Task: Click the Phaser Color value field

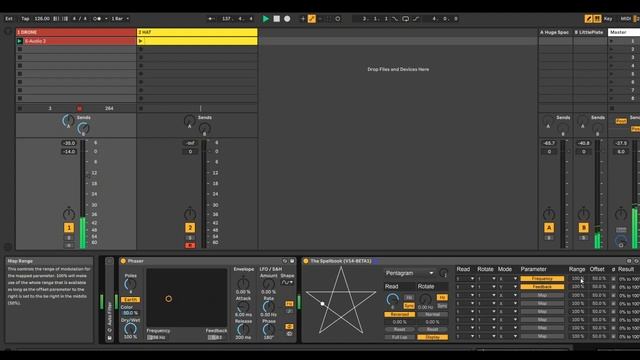Action: 130,313
